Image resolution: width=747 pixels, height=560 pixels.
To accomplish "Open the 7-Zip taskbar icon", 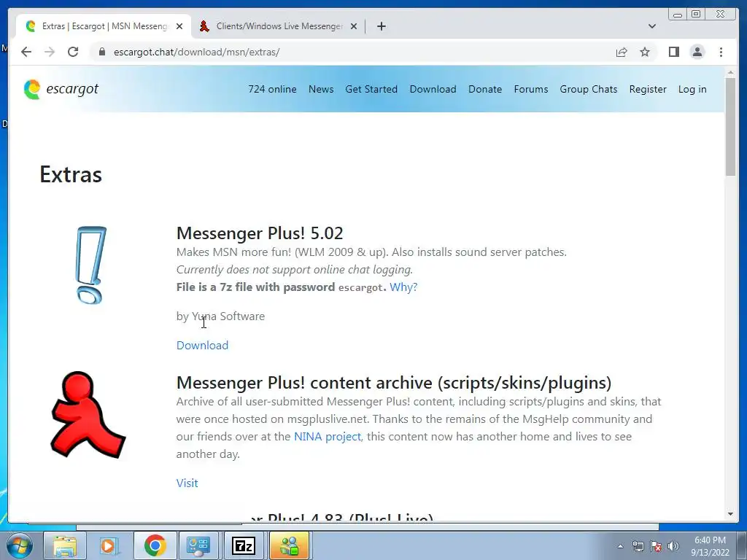I will click(x=244, y=545).
